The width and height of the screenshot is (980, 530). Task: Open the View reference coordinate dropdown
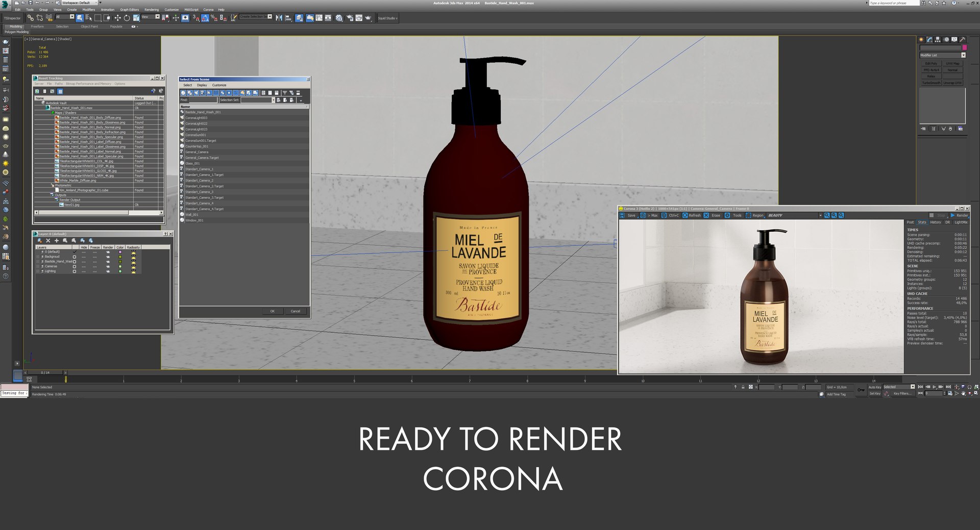151,16
